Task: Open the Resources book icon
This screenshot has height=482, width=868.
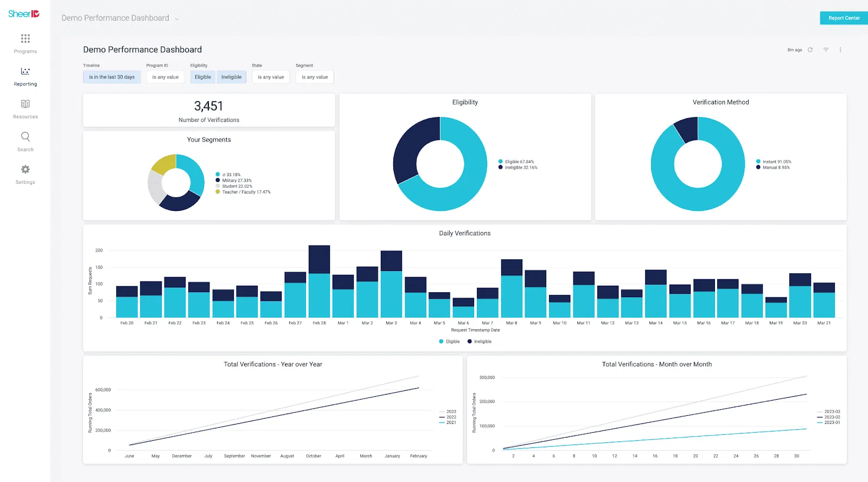Action: pos(25,104)
